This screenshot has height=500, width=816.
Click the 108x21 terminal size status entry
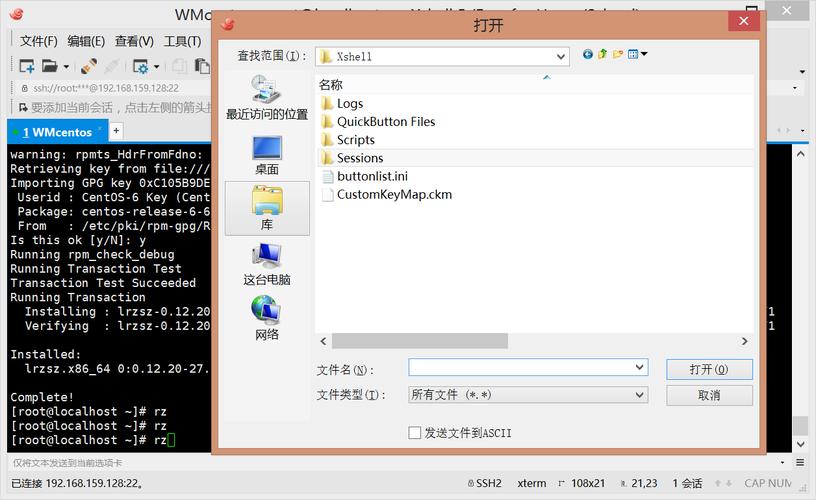(582, 483)
